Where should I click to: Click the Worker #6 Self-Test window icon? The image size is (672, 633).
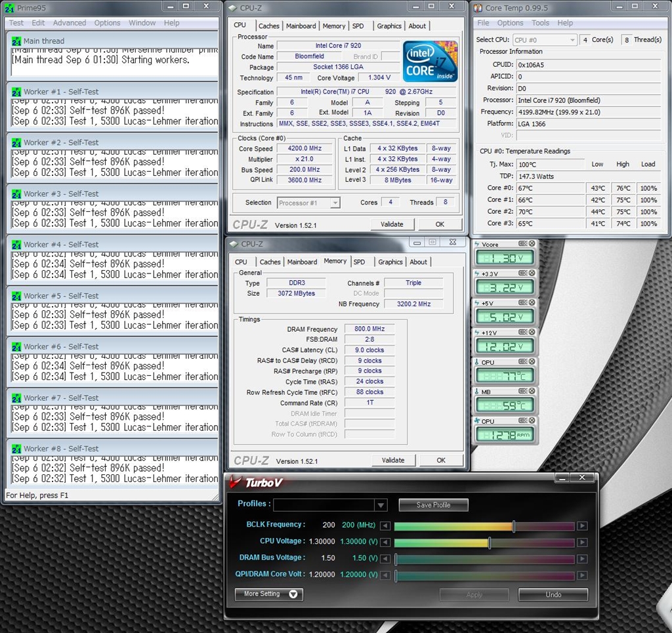[x=16, y=346]
